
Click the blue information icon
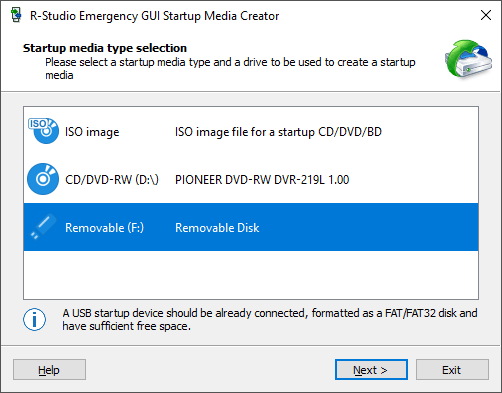point(34,319)
